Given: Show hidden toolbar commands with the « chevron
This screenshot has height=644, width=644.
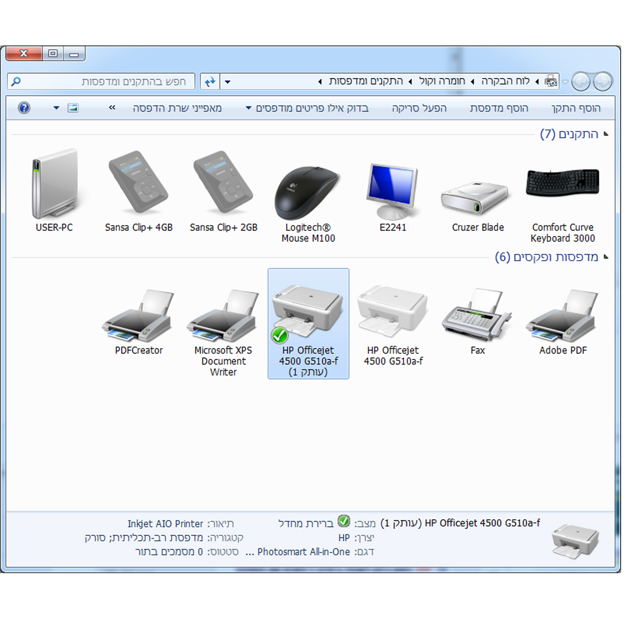Looking at the screenshot, I should point(112,108).
